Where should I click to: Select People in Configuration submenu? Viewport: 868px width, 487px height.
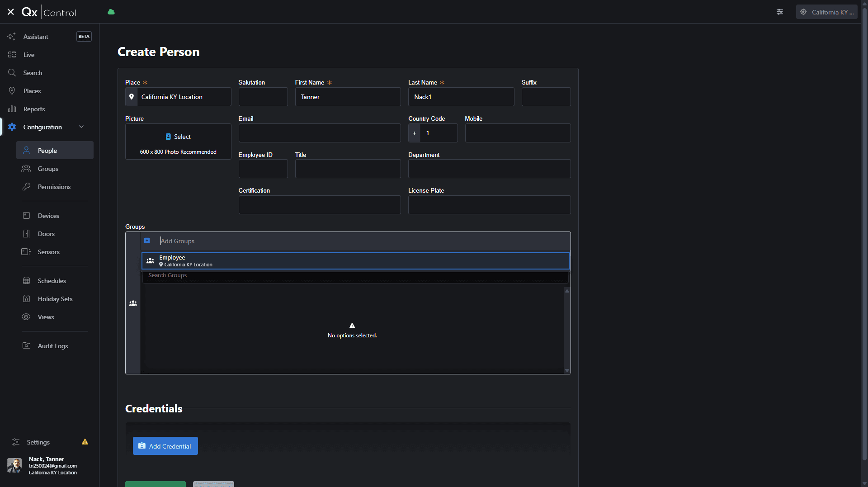click(x=55, y=151)
